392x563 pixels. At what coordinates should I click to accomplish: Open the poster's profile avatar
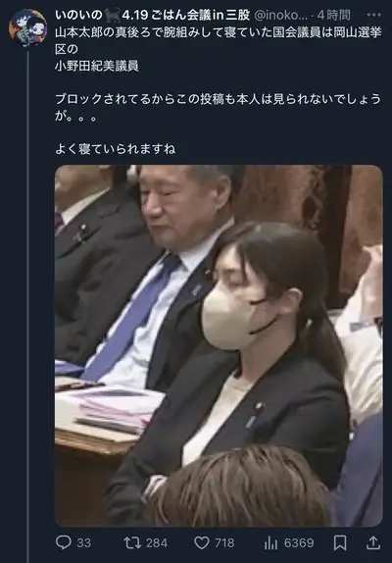tap(28, 28)
